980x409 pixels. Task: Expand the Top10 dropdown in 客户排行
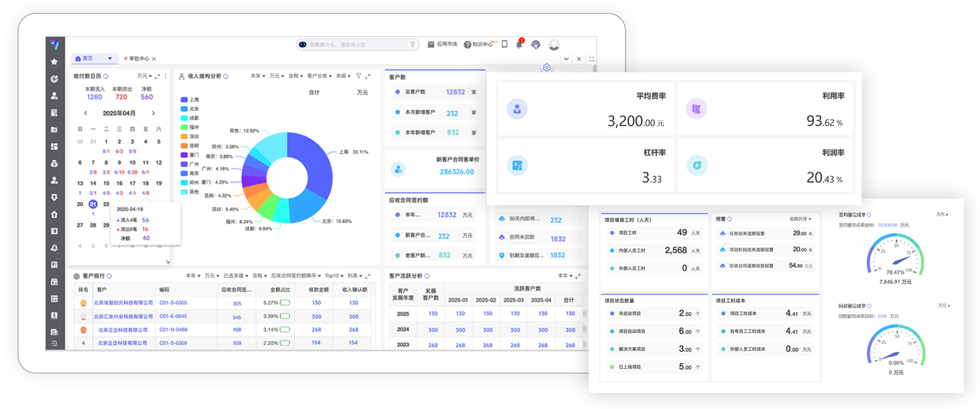[x=334, y=276]
